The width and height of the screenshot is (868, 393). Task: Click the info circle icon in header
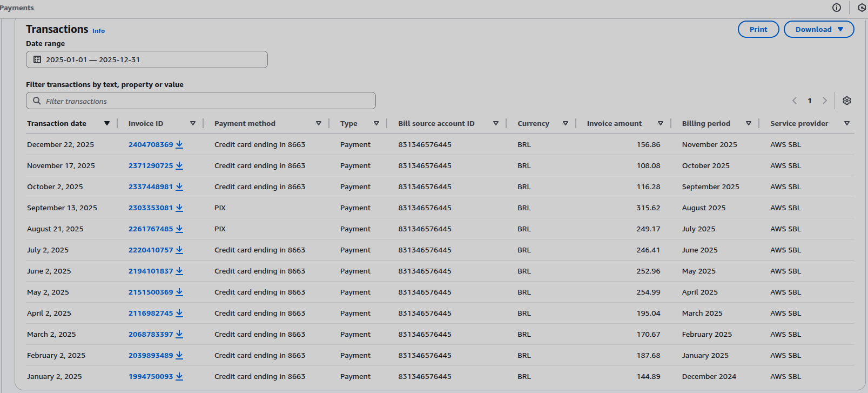tap(836, 8)
